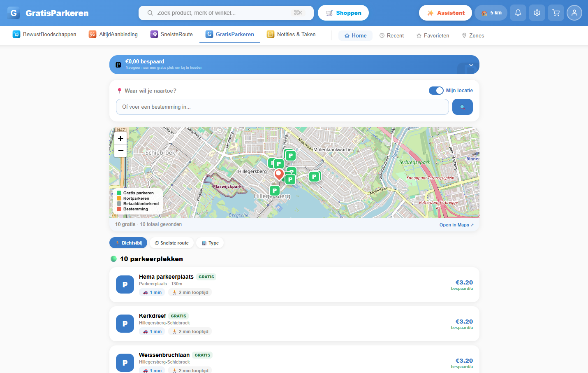Zoom in on the map

[x=120, y=138]
